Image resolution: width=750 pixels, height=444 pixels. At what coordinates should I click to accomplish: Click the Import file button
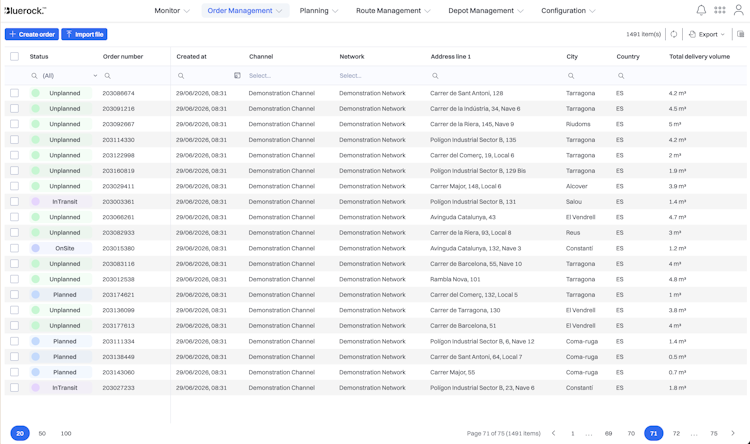(84, 34)
